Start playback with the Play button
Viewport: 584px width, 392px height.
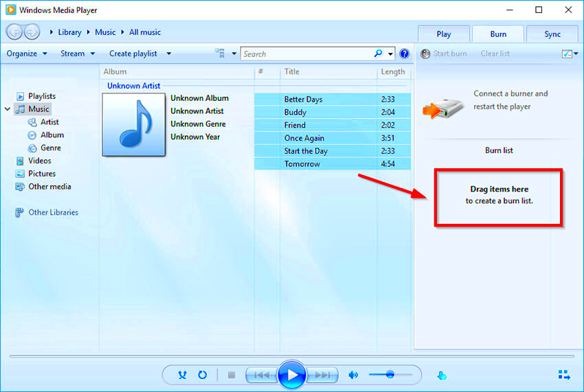click(291, 375)
